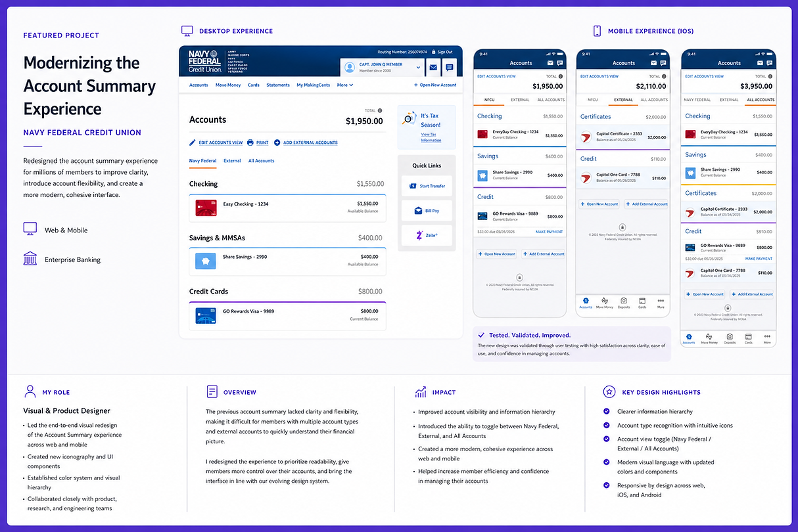The height and width of the screenshot is (532, 798).
Task: Open the Start Transfer quick link
Action: tap(427, 186)
